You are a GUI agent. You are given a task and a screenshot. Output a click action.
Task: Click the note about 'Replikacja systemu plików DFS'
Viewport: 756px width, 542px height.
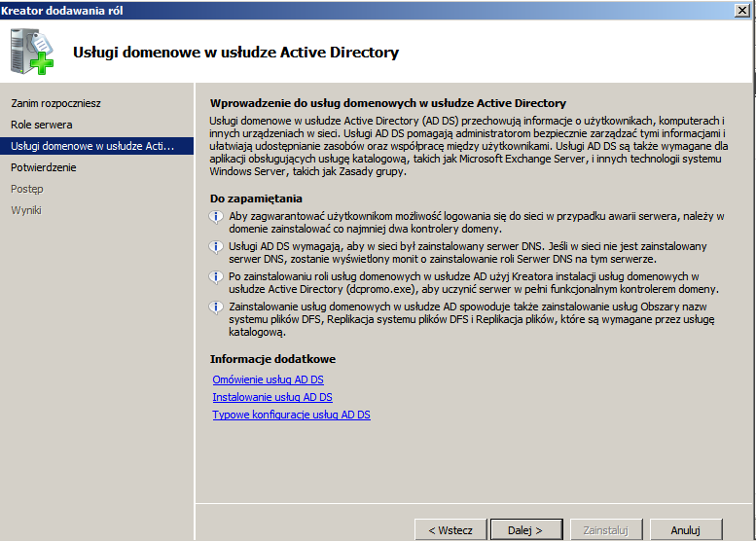[472, 319]
